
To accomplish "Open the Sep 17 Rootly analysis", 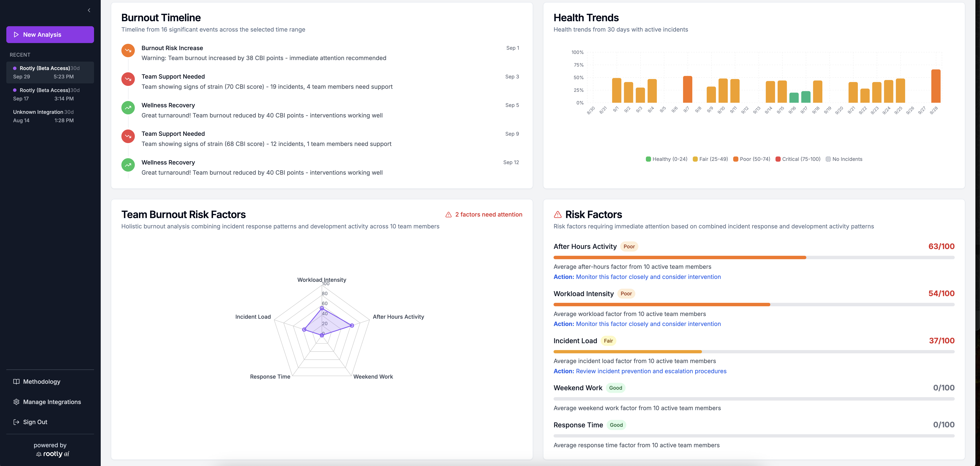I will point(50,94).
